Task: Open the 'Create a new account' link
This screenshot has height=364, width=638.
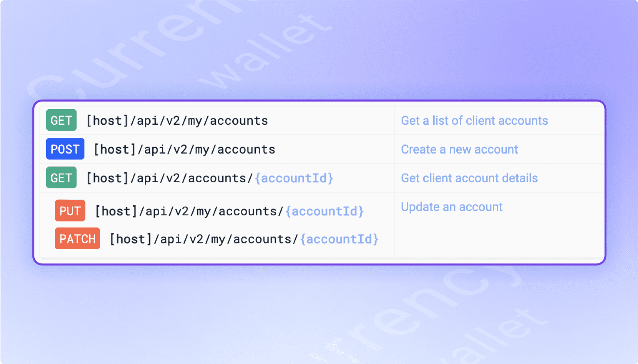Action: 459,149
